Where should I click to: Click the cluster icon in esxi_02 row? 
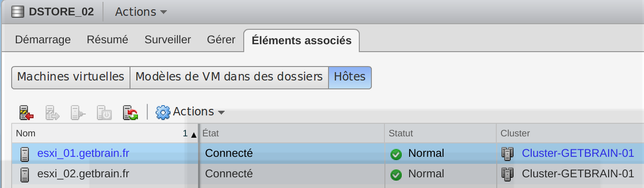point(507,174)
